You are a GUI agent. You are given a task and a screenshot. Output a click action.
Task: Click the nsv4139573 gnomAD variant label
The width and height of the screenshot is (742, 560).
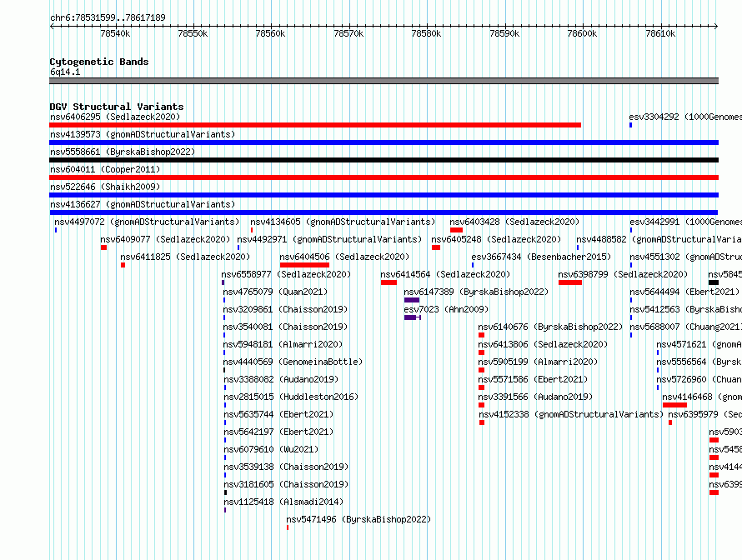pos(143,134)
